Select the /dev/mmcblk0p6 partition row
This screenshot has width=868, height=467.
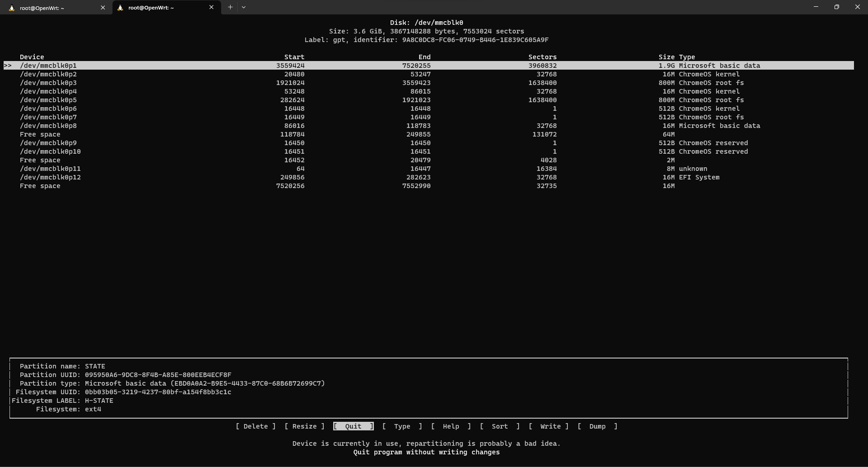click(429, 108)
